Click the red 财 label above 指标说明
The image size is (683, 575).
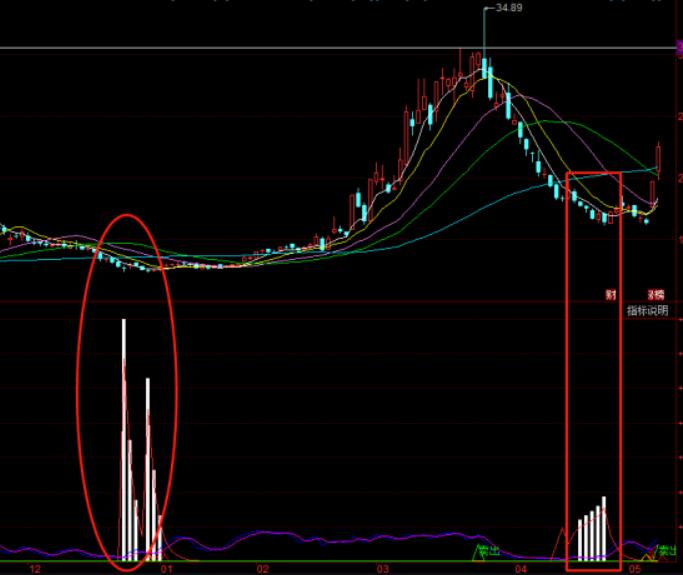(609, 295)
